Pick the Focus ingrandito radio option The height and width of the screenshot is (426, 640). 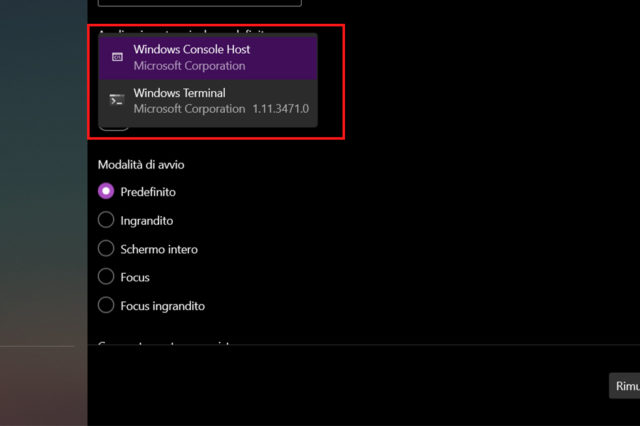point(106,305)
